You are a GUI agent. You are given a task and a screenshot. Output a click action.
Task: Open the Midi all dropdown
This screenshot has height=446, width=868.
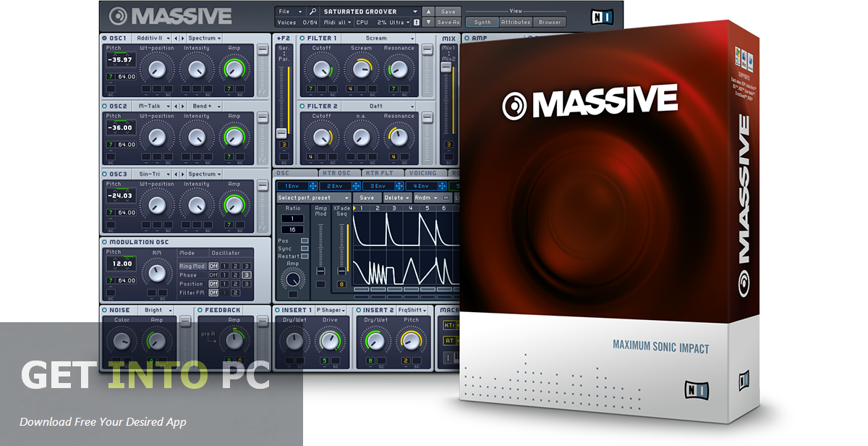338,22
